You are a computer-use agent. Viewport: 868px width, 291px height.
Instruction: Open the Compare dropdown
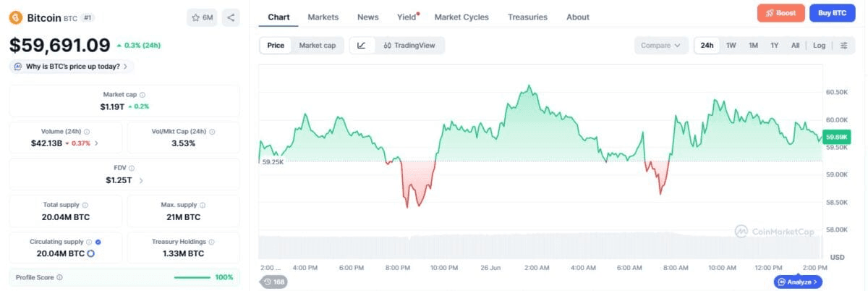click(x=661, y=45)
